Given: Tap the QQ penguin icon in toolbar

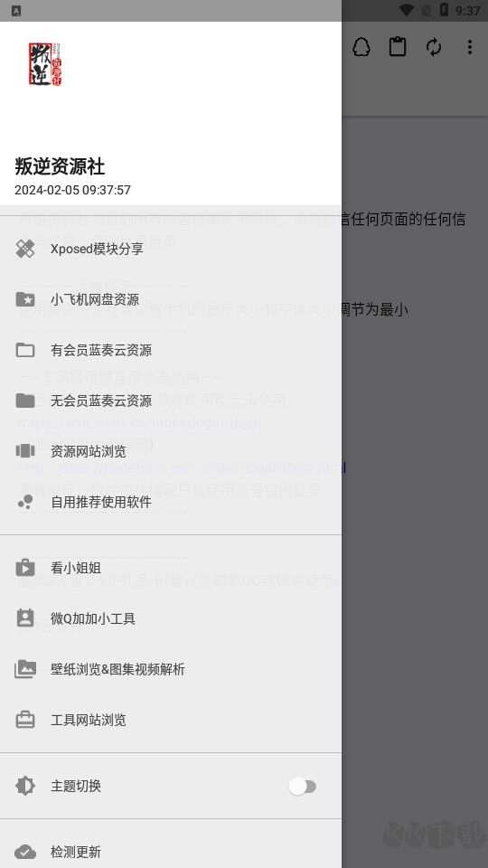Looking at the screenshot, I should pyautogui.click(x=361, y=47).
